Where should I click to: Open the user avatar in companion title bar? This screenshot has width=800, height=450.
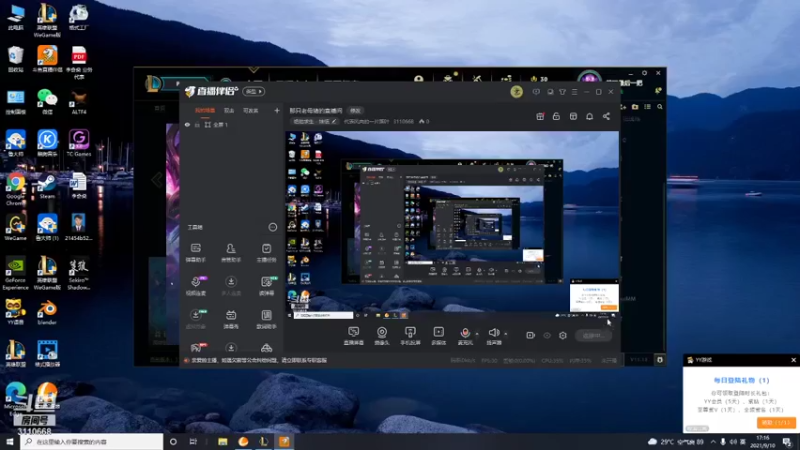click(x=516, y=92)
